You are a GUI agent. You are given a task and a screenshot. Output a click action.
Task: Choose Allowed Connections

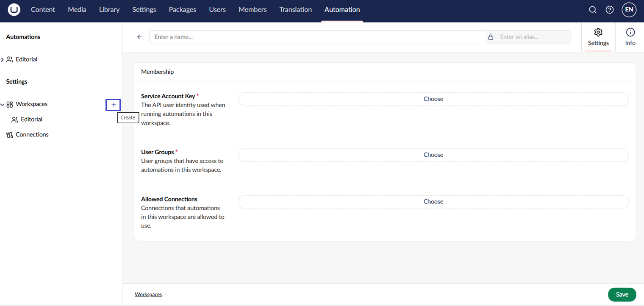click(x=433, y=202)
